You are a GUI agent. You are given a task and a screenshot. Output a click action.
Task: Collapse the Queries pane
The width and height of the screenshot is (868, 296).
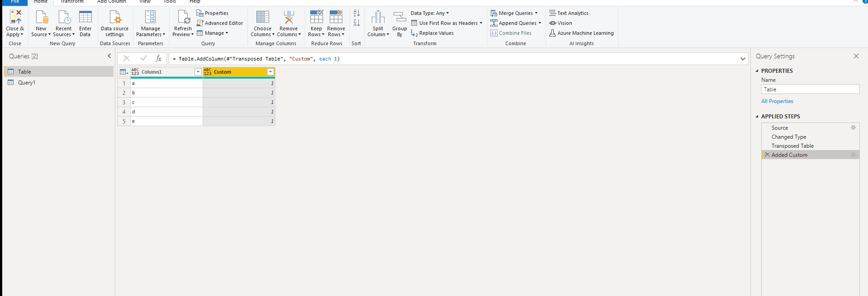(x=109, y=56)
